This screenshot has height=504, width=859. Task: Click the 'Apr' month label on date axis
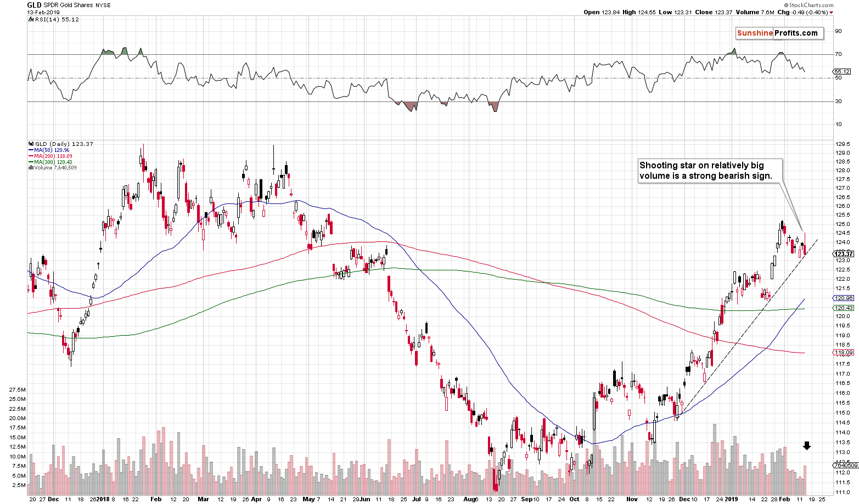tap(256, 500)
